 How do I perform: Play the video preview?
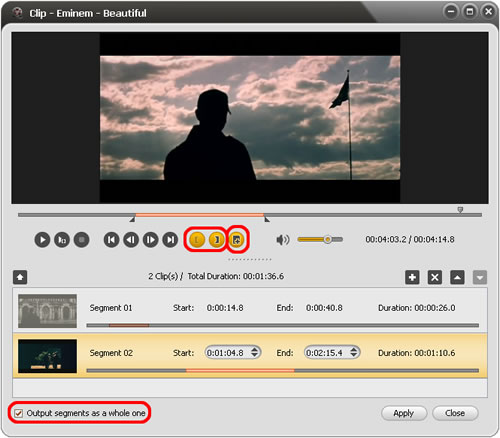coord(42,240)
